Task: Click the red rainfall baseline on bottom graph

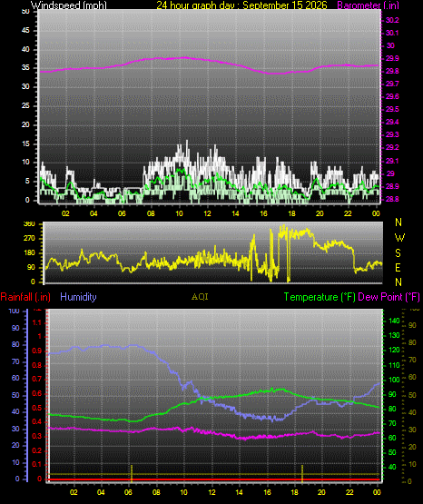Action: click(213, 479)
